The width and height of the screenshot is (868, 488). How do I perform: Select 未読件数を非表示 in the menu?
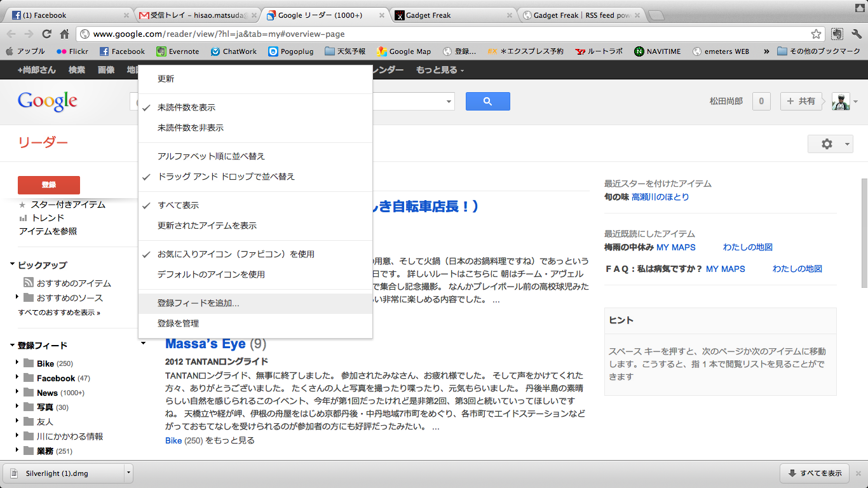tap(255, 128)
